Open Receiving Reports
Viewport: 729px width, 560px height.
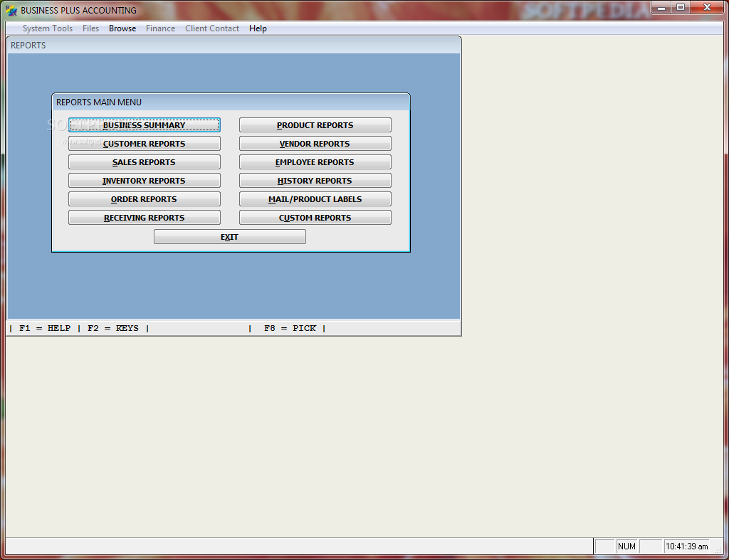[144, 218]
